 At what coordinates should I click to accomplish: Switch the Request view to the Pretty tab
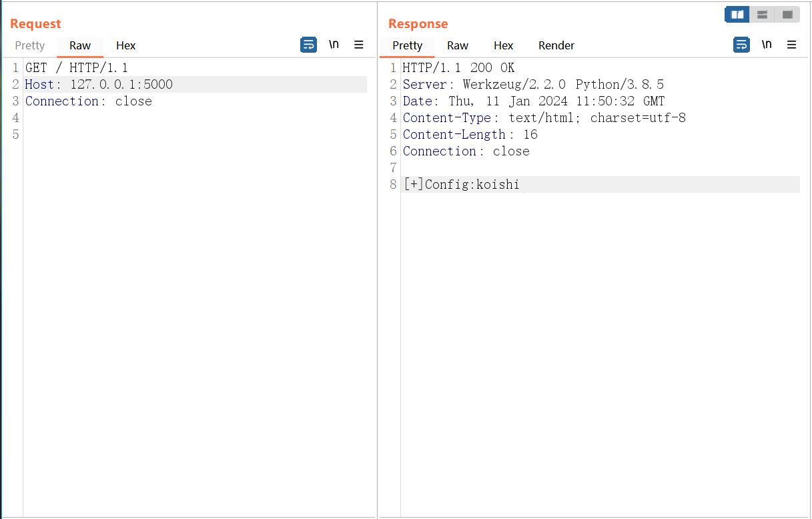tap(30, 45)
